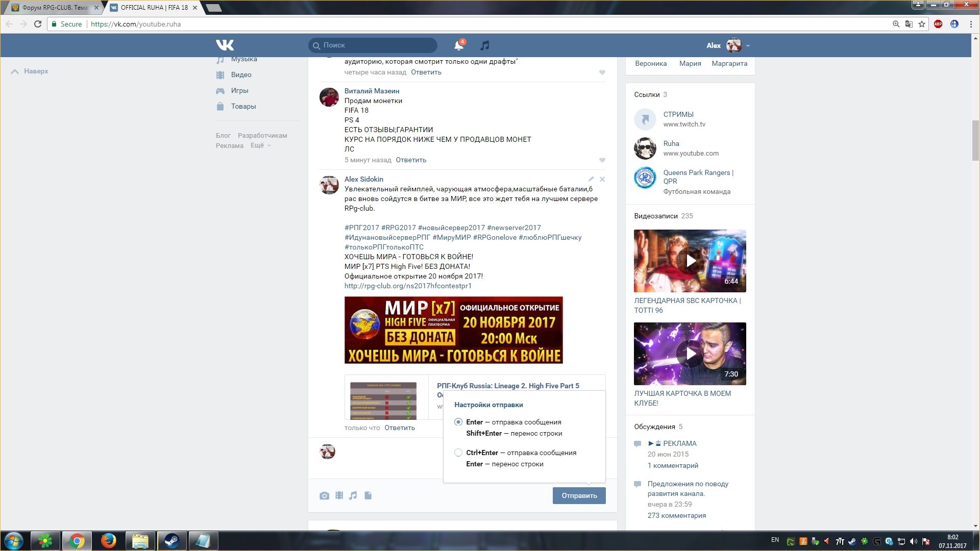
Task: Play the ЛУЧШАЯ КАРТОЧКА В МОЕМ КЛУБЕ video
Action: click(x=690, y=354)
